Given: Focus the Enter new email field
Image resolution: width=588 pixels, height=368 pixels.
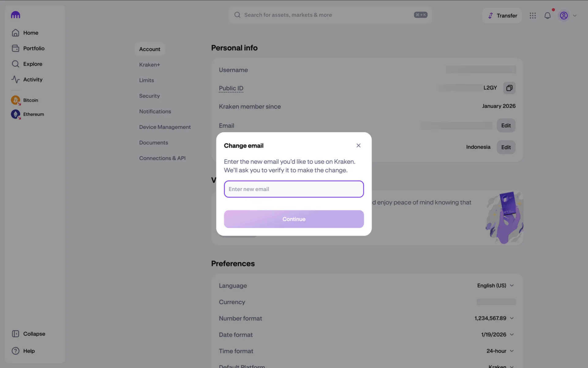Looking at the screenshot, I should tap(294, 189).
